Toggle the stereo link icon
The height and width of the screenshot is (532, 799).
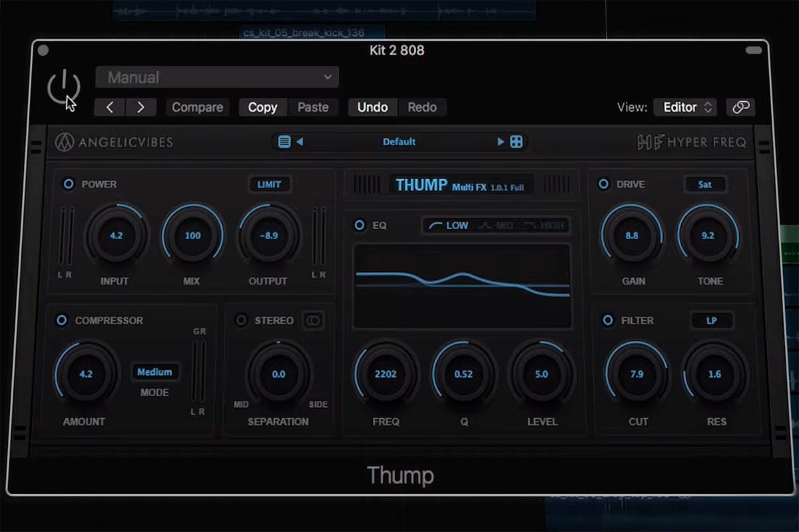click(313, 321)
